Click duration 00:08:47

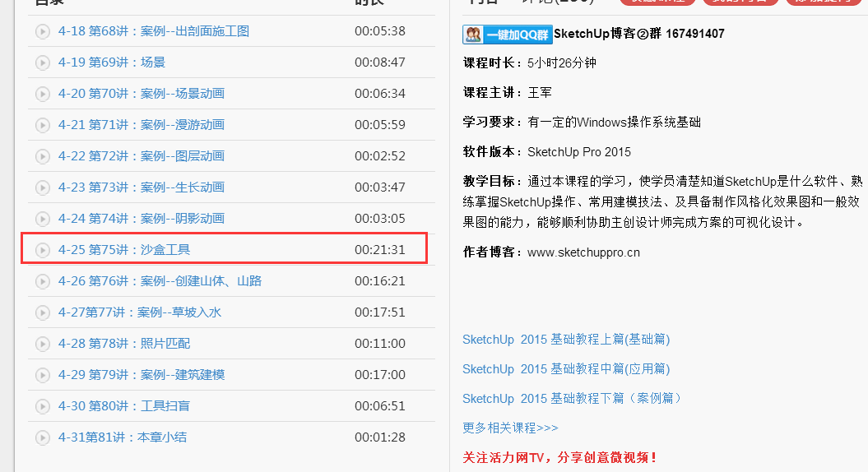coord(380,62)
